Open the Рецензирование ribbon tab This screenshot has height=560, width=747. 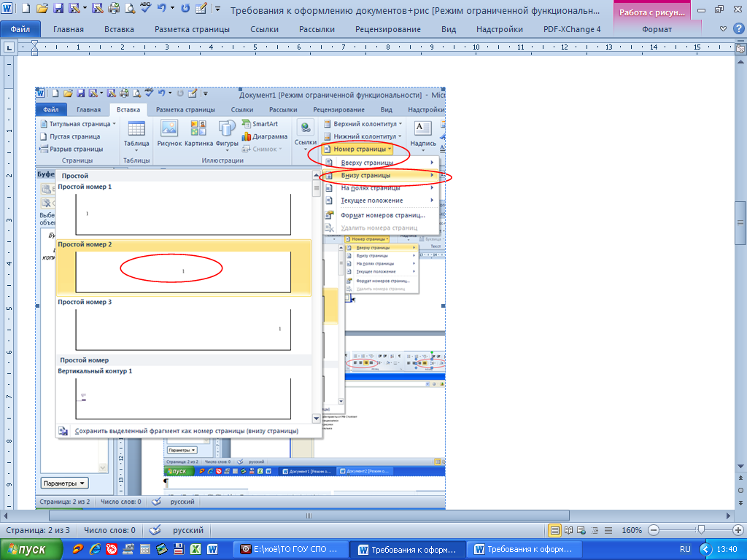tap(388, 29)
